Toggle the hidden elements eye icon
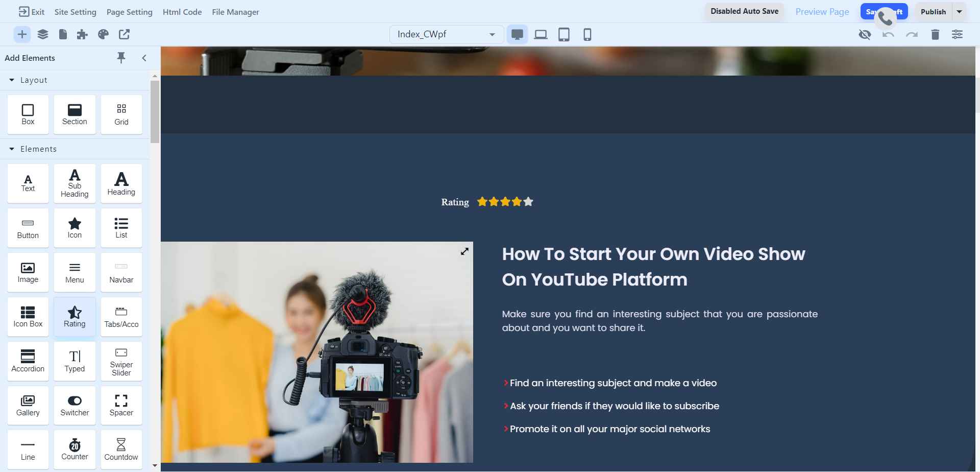 [865, 34]
